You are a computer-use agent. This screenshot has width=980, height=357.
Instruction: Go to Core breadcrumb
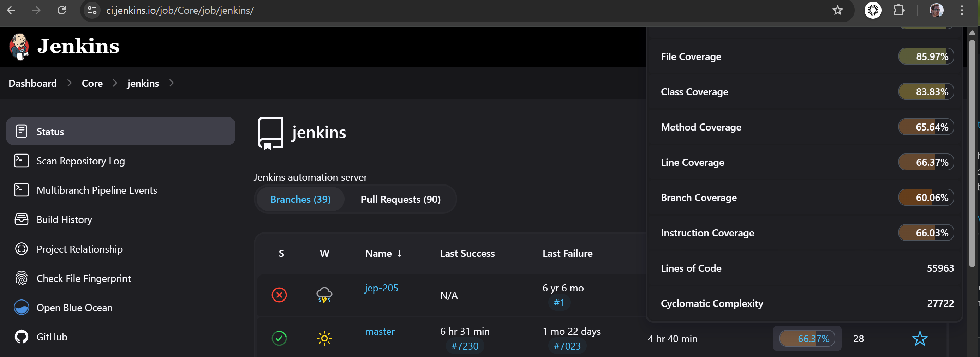click(92, 83)
